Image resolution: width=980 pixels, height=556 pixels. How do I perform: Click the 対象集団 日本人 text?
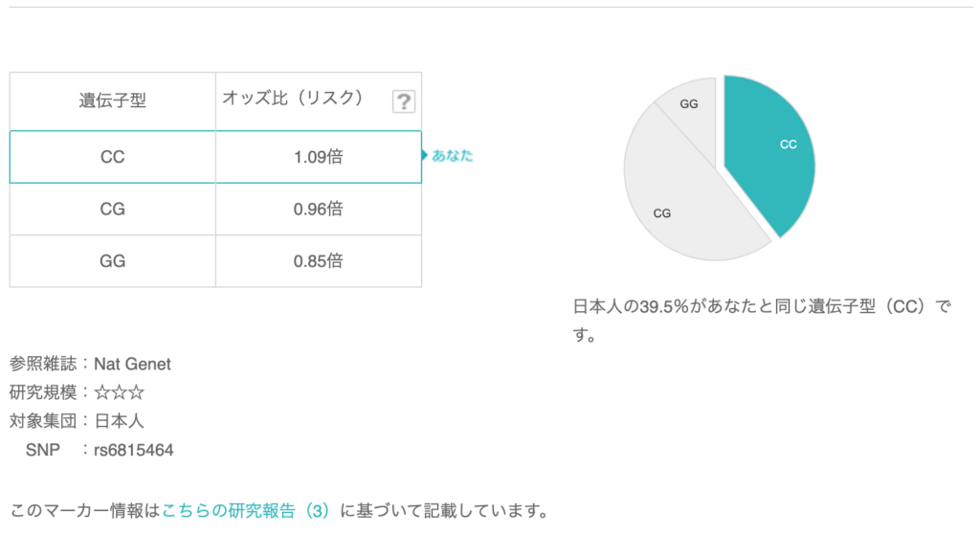77,420
